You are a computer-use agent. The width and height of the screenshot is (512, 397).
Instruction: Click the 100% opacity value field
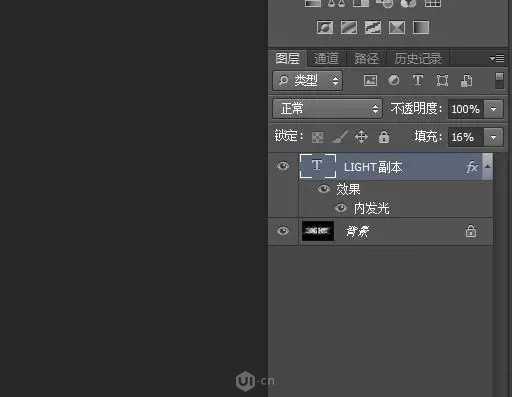point(466,109)
